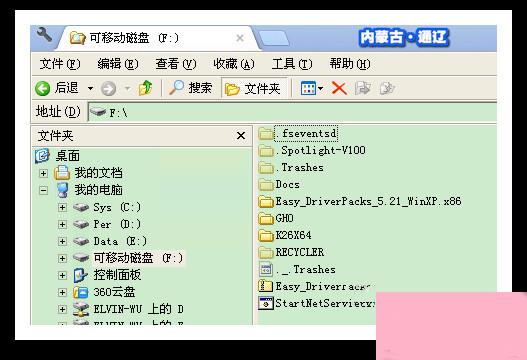527x360 pixels.
Task: Click the Easy_DriverPacks_5.21_WinXP.x86 folder icon
Action: point(266,202)
